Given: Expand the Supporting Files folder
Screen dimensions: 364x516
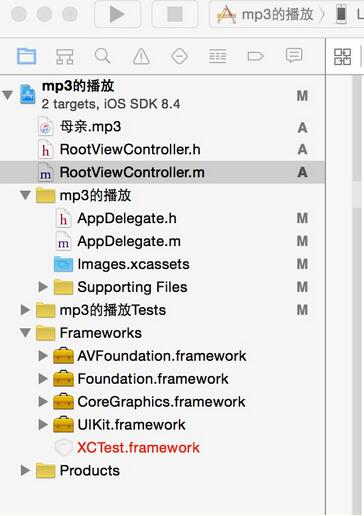Looking at the screenshot, I should [43, 287].
